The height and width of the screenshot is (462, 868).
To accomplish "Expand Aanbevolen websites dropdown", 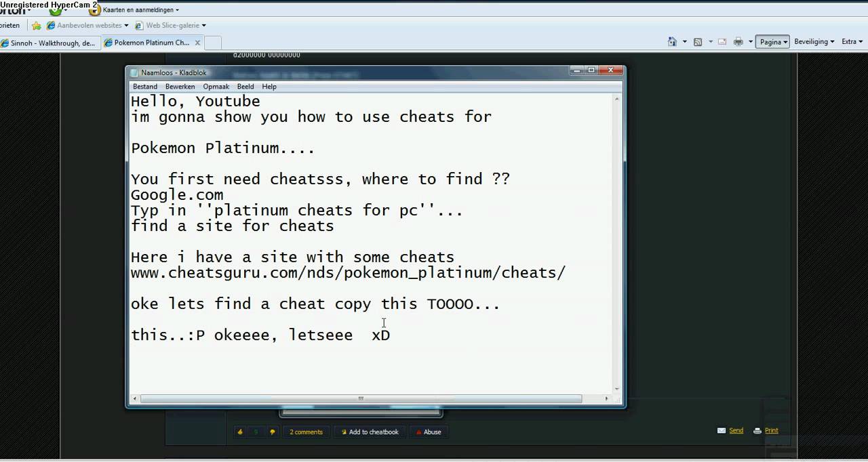I will (126, 26).
